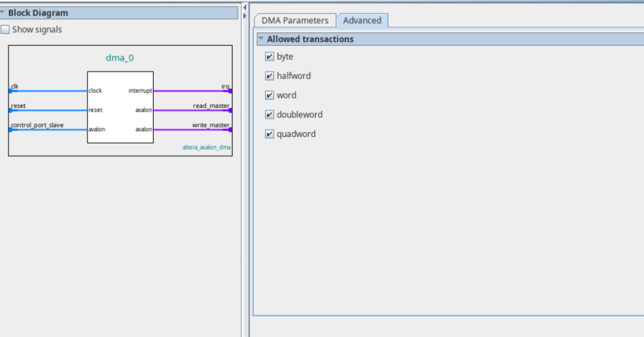The image size is (644, 337).
Task: Switch to the DMA Parameters tab
Action: pos(295,21)
